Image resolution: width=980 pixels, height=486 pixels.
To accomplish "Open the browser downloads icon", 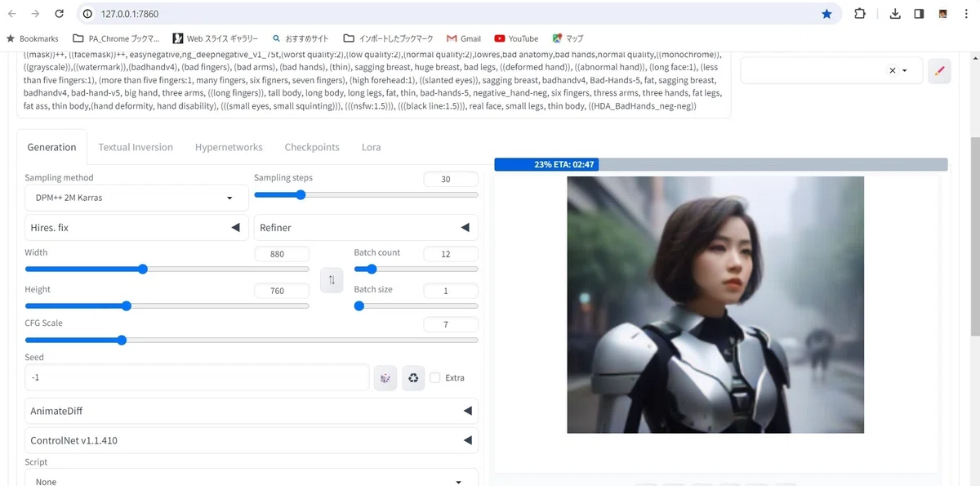I will tap(895, 14).
